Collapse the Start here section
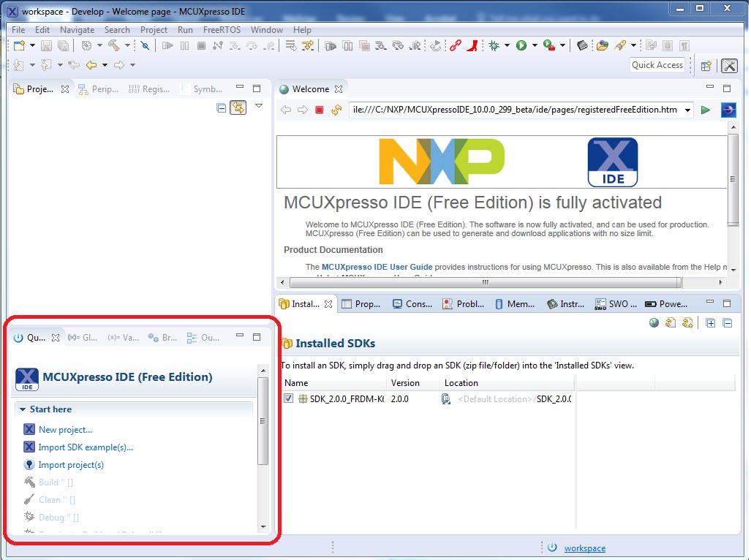 pyautogui.click(x=23, y=409)
